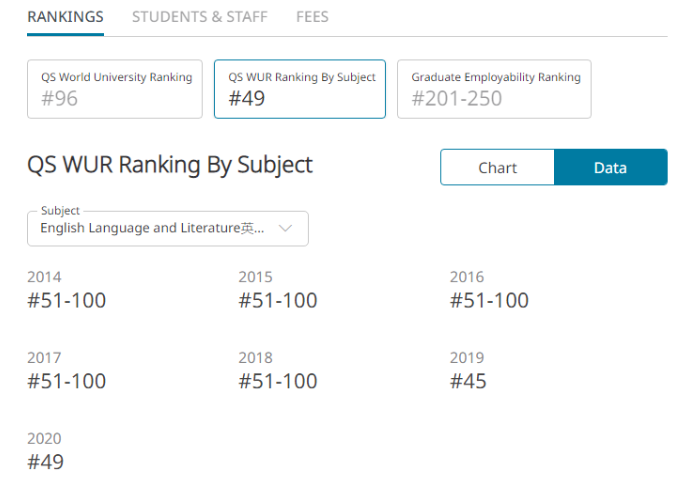This screenshot has width=684, height=484.
Task: Select the Rankings tab
Action: (x=65, y=17)
